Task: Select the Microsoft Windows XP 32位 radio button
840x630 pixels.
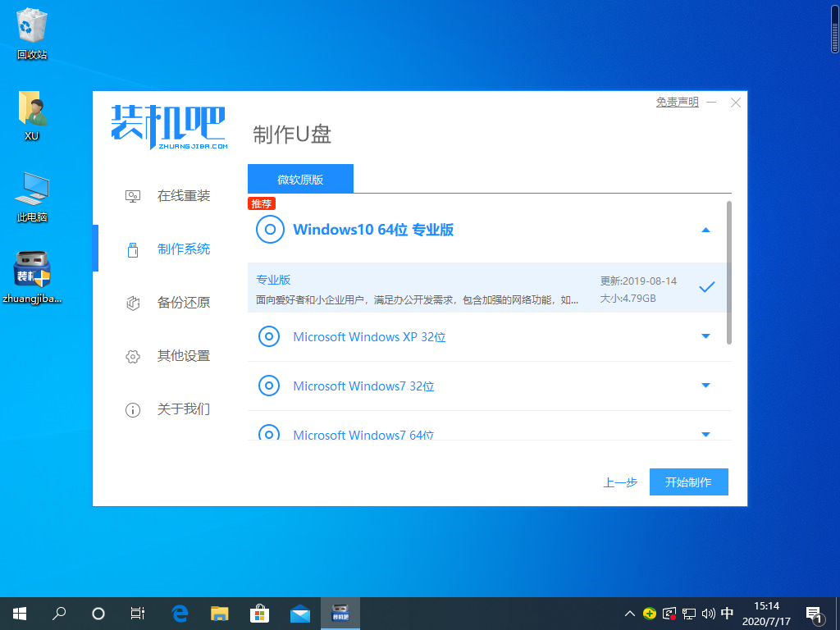Action: [270, 336]
